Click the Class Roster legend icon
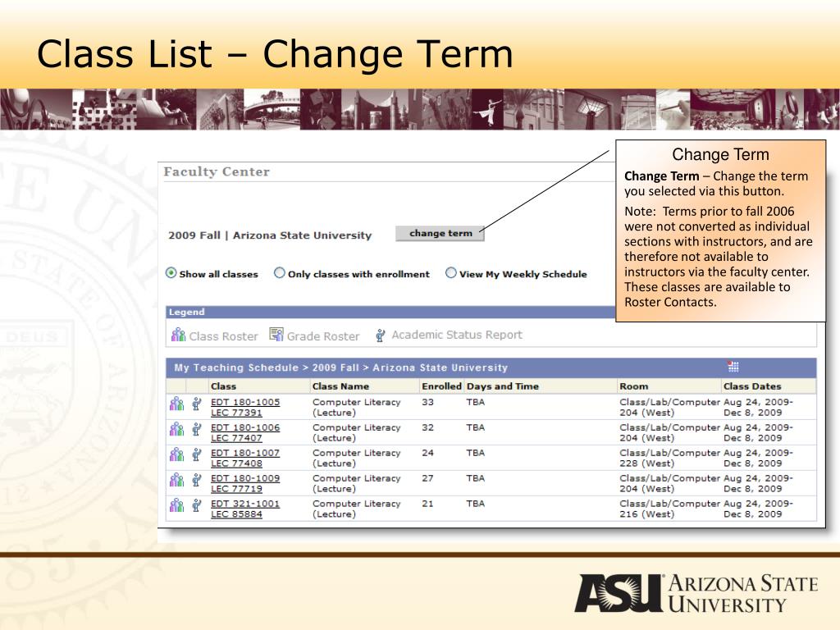 click(x=178, y=335)
